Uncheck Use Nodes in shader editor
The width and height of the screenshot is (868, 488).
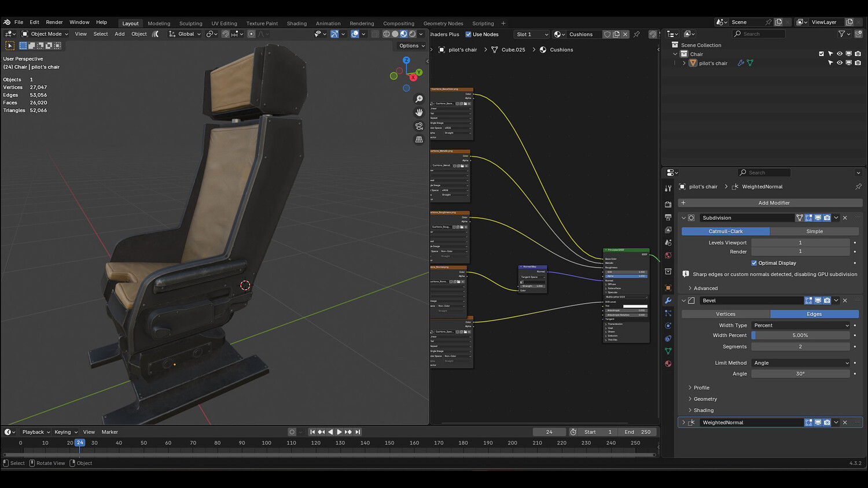[x=469, y=35]
